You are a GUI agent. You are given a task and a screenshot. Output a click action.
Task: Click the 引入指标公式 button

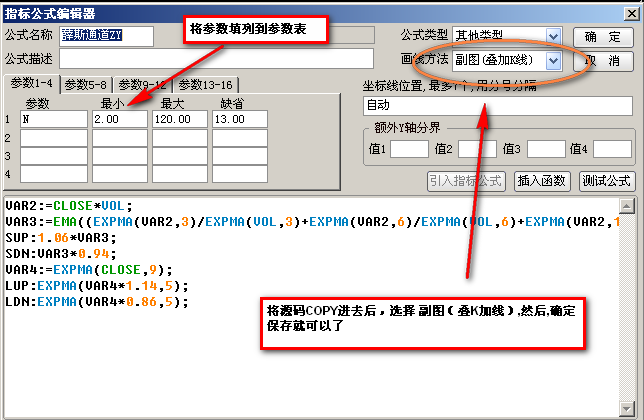click(466, 181)
